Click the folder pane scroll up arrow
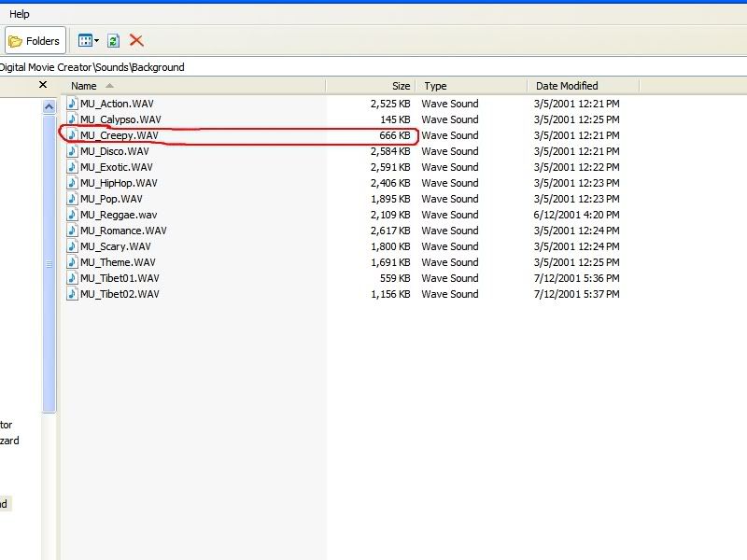The height and width of the screenshot is (560, 747). [49, 107]
